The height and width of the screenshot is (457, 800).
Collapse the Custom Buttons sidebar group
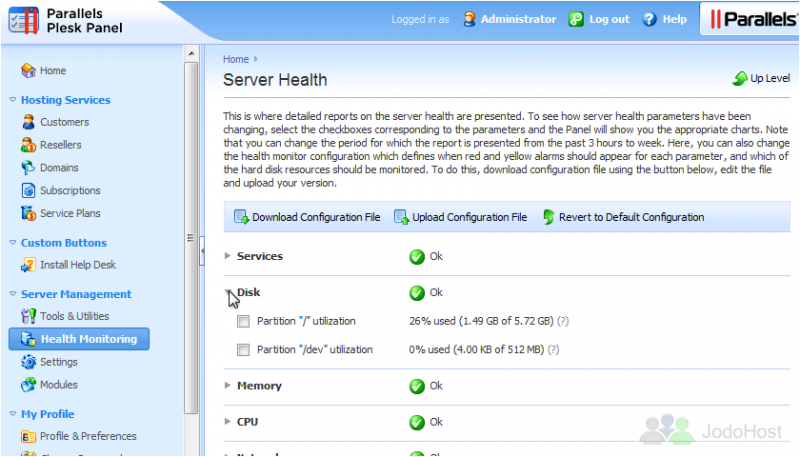pos(13,243)
